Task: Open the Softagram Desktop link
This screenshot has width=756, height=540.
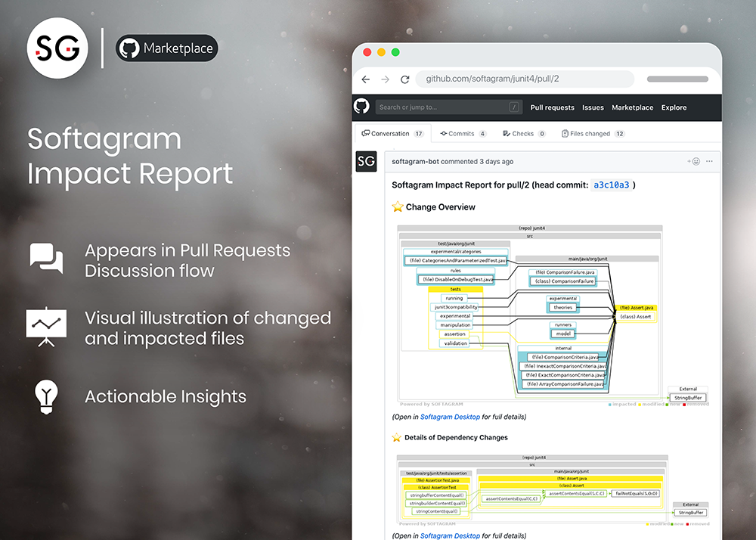Action: point(450,417)
